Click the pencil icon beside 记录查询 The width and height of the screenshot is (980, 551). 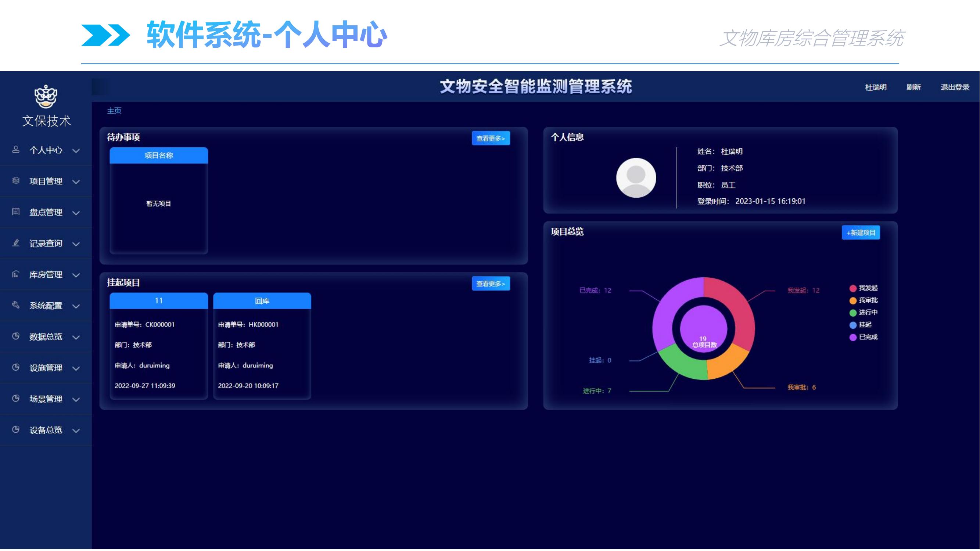tap(15, 243)
